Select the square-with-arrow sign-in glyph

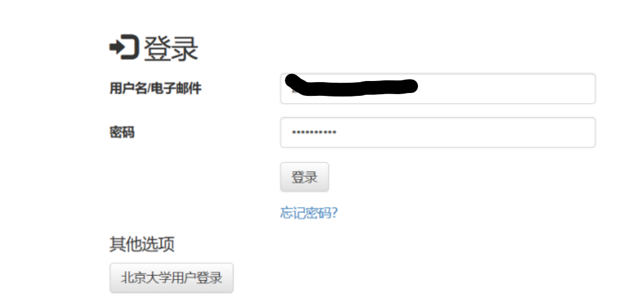(124, 47)
